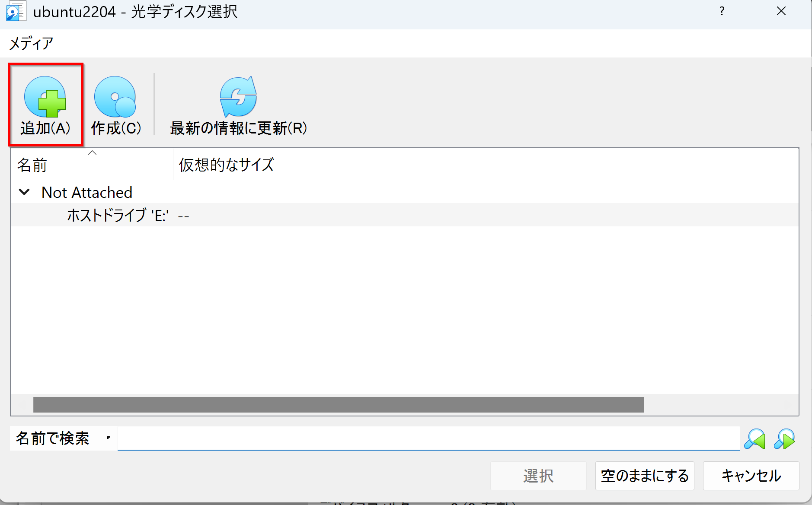Open the 名前で検索 search type dropdown
Screen dimensions: 812x505
64,438
